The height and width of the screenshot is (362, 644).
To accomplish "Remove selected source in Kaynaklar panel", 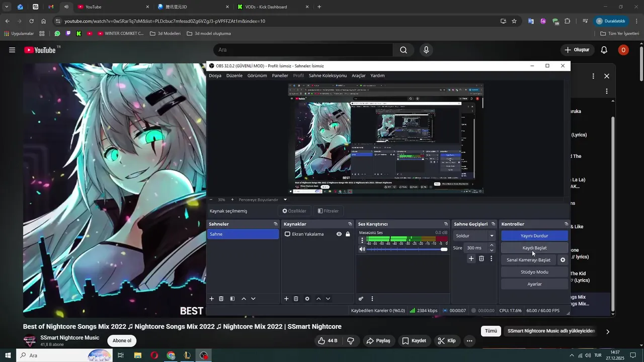I will coord(296,299).
